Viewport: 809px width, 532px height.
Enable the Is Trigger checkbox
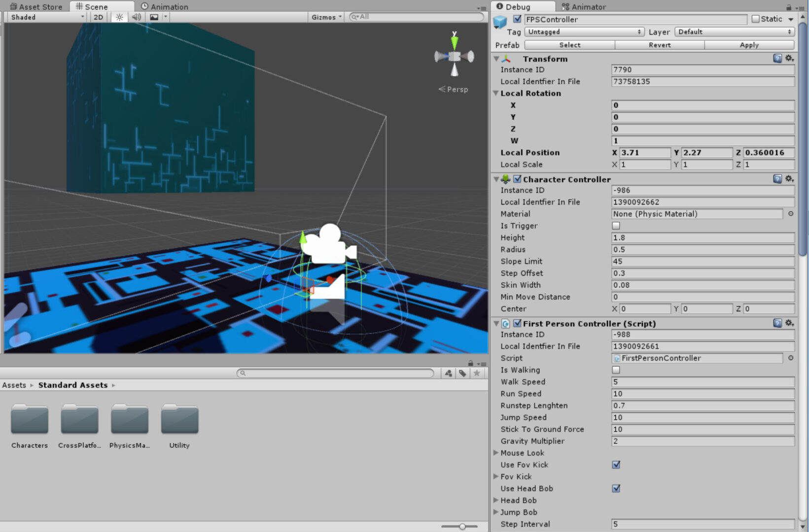(615, 225)
